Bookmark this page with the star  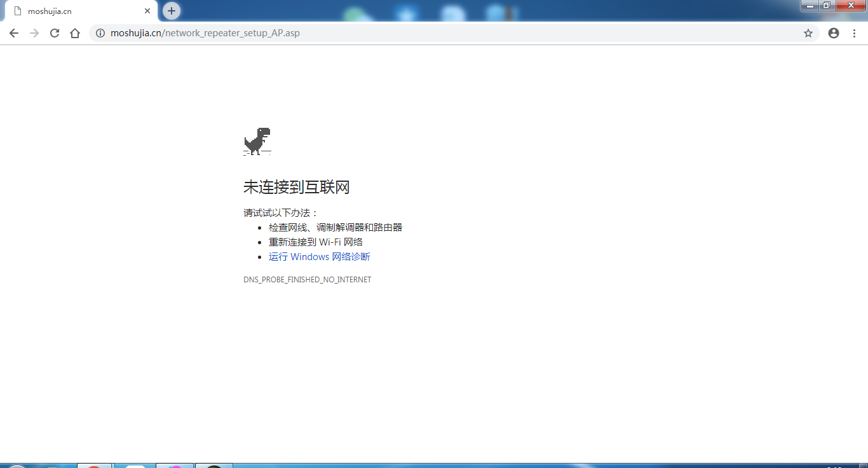[808, 33]
